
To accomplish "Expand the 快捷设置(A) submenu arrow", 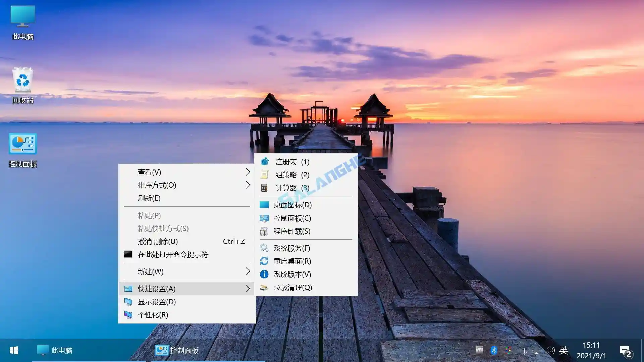I will 248,289.
